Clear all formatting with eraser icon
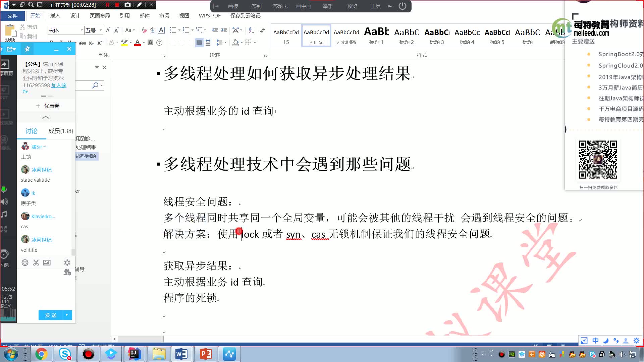 pos(144,30)
